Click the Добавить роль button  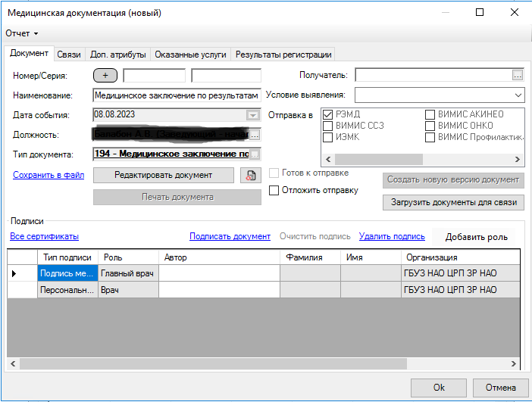click(x=477, y=237)
